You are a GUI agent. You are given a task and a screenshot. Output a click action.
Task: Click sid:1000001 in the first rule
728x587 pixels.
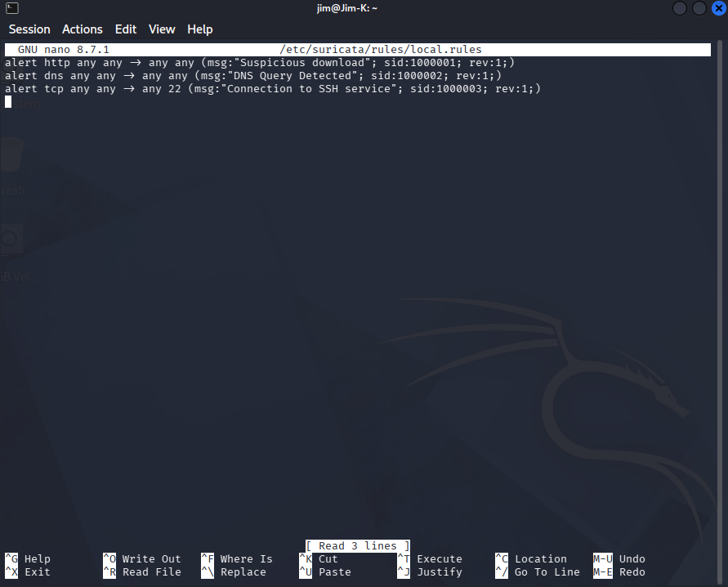pos(420,63)
